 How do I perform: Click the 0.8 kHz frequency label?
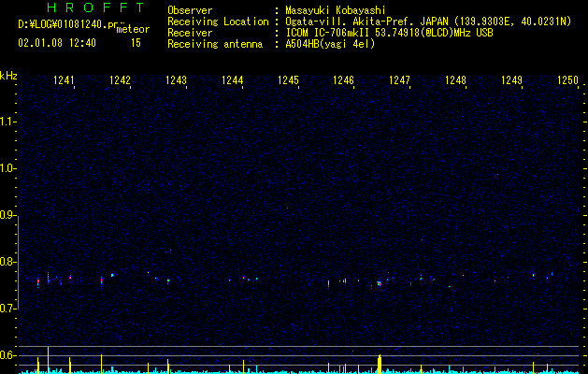point(7,262)
